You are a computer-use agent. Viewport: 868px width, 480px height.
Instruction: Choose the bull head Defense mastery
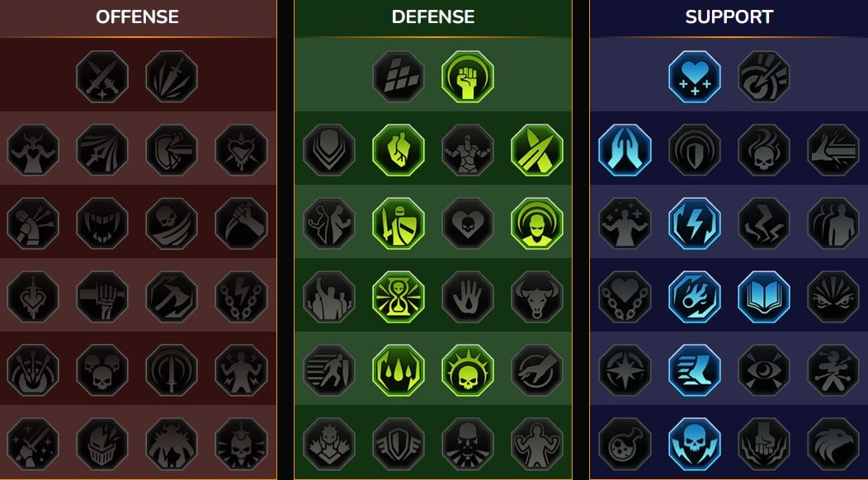click(x=537, y=297)
